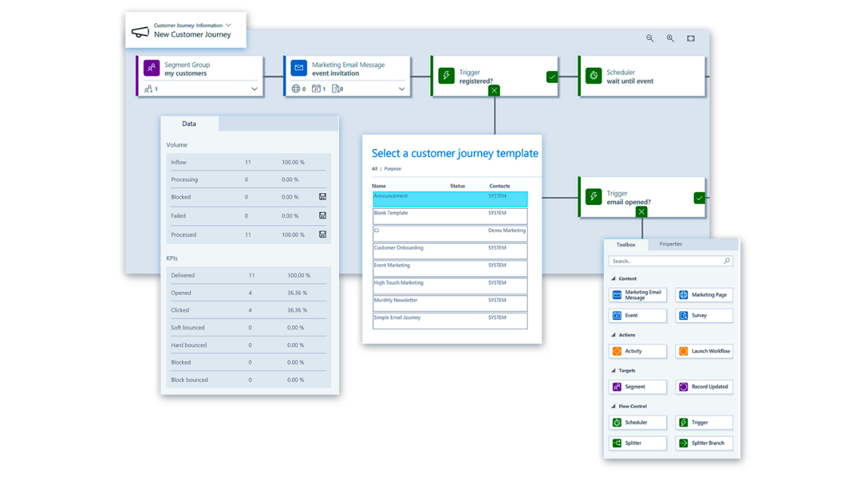Expand the Marketing Email Message tile chevron
This screenshot has height=488, width=868.
pos(402,89)
